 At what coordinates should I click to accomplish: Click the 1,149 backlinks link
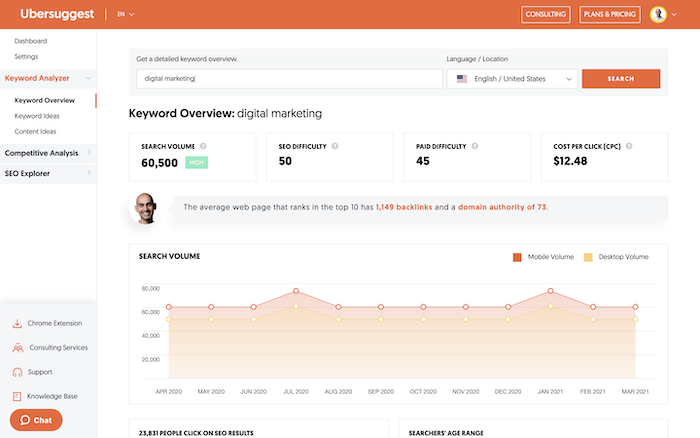[404, 207]
